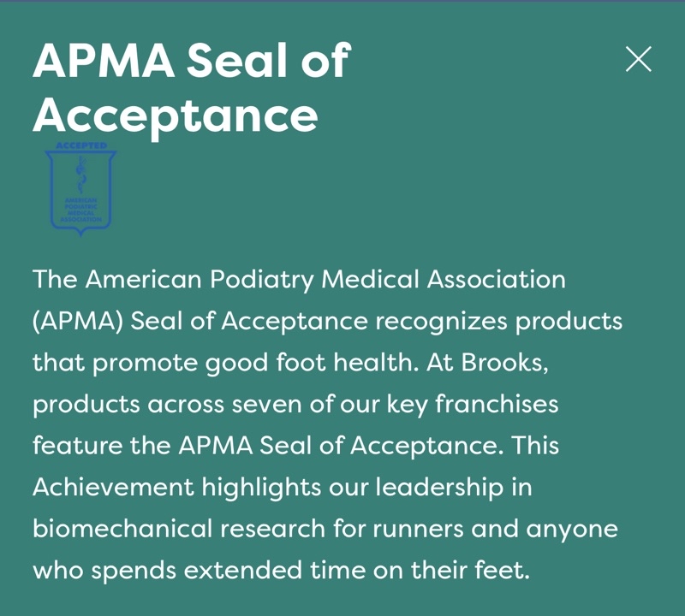Close the APMA Seal of Acceptance panel

click(638, 59)
